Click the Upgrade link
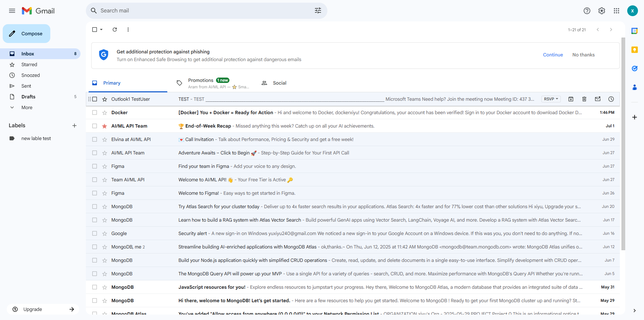644x320 pixels. click(33, 309)
